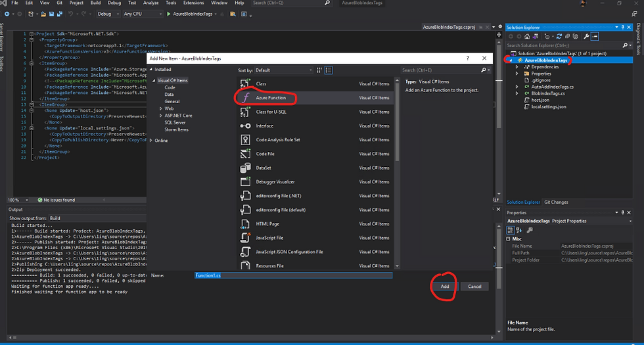Open the Analyze menu
The image size is (644, 345).
150,3
